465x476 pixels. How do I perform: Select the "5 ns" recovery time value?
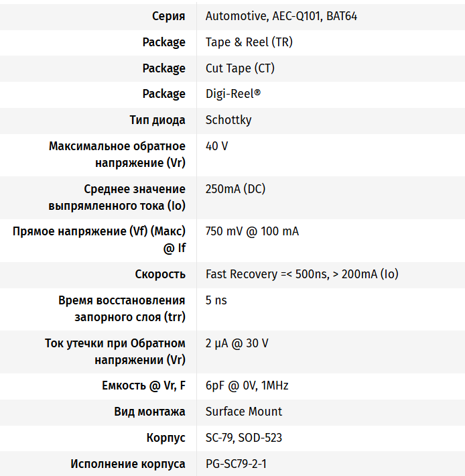pos(216,300)
